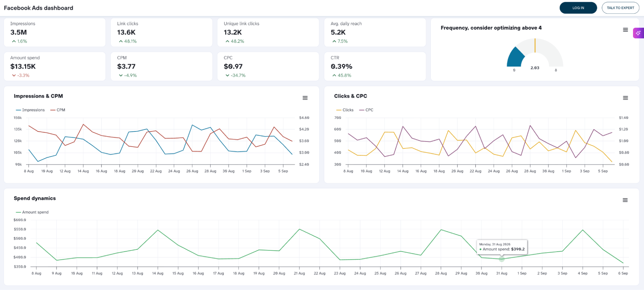Click the 48.1% link clicks change indicator
The height and width of the screenshot is (290, 644).
(128, 41)
